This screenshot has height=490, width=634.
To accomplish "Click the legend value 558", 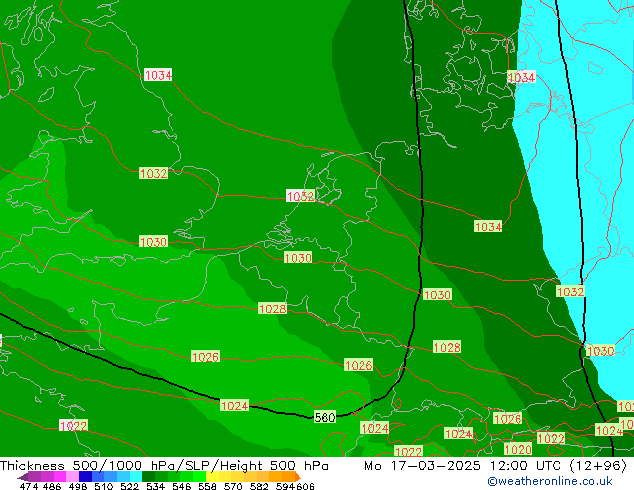I will pyautogui.click(x=207, y=486).
